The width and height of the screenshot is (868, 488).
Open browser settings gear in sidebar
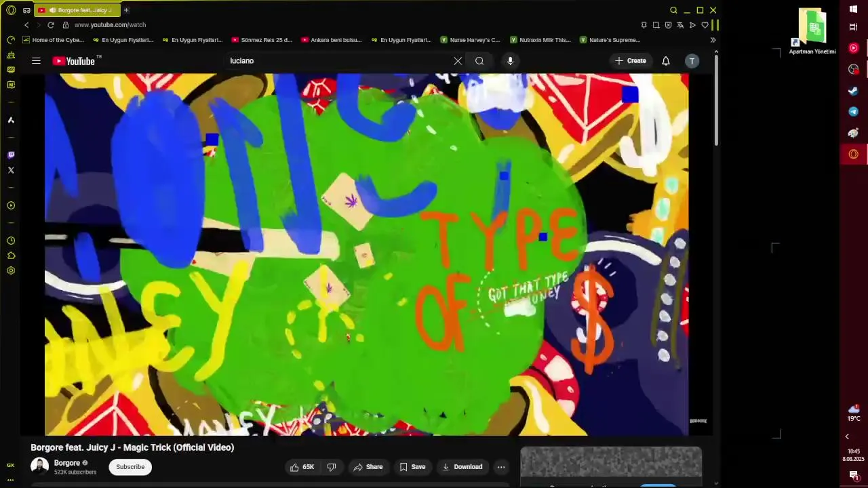pyautogui.click(x=11, y=270)
